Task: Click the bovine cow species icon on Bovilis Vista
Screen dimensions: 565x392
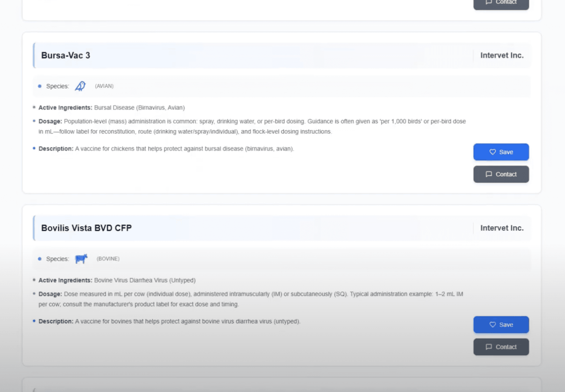Action: click(x=81, y=259)
